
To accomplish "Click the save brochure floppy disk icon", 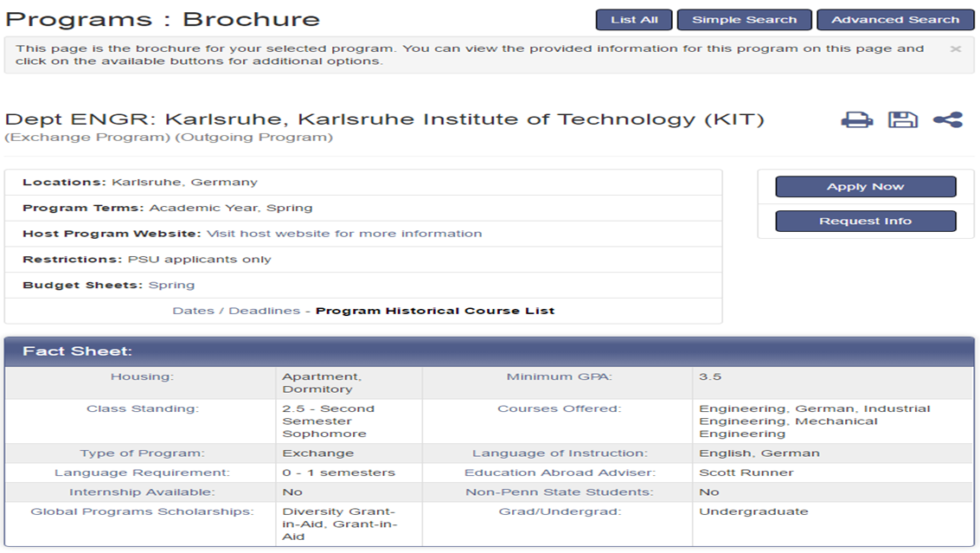I will click(902, 119).
